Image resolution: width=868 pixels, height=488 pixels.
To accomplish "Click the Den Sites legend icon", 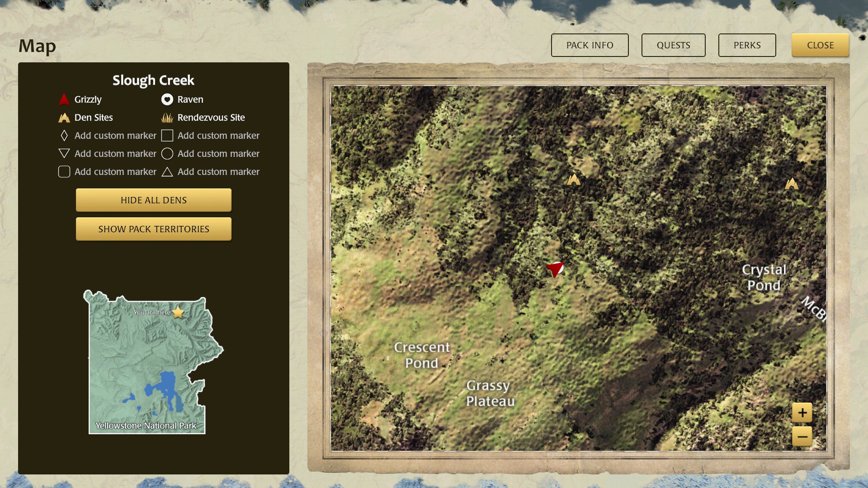I will pos(64,118).
